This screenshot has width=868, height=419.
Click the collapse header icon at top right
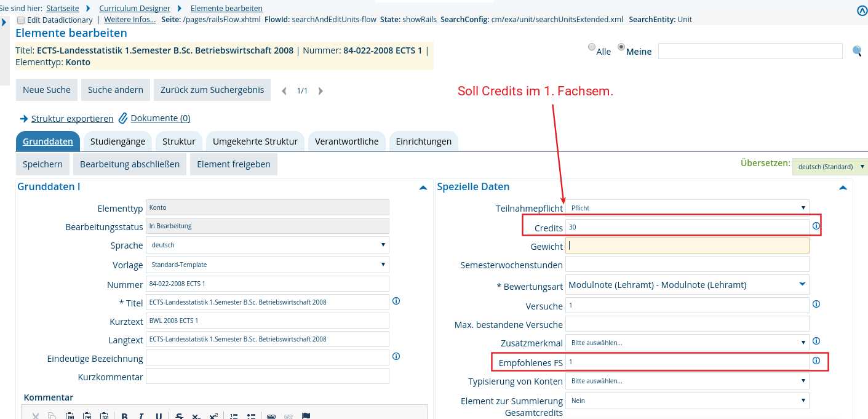click(x=862, y=10)
